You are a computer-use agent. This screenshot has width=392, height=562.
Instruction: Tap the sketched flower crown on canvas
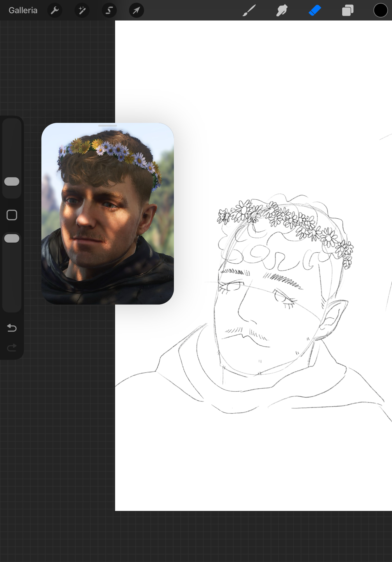coord(284,219)
